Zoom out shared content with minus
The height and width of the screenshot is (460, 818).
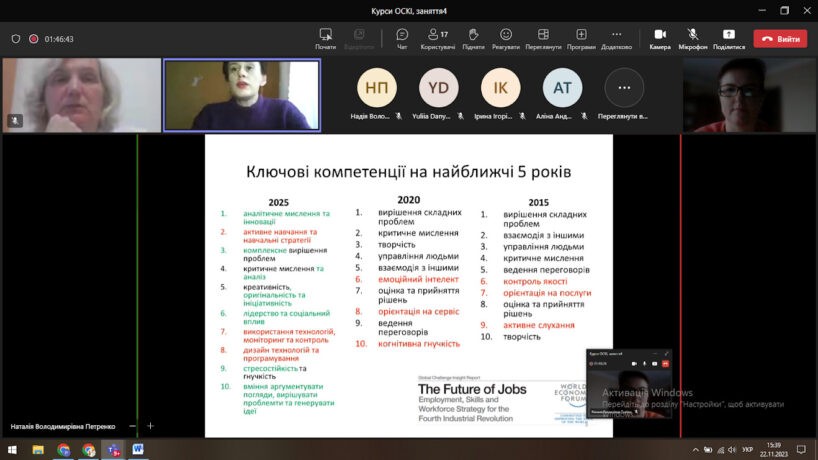(131, 426)
